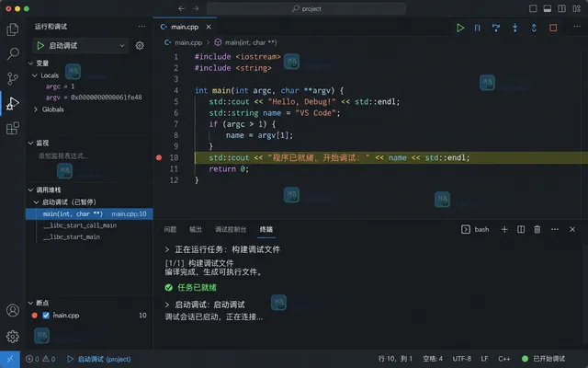The image size is (588, 368).
Task: Go back with the navigation arrow
Action: pyautogui.click(x=182, y=8)
